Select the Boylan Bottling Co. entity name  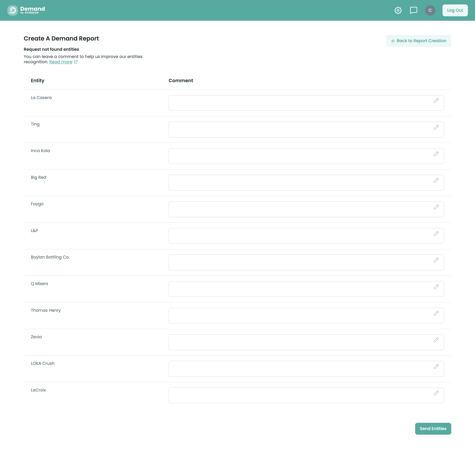pos(50,257)
